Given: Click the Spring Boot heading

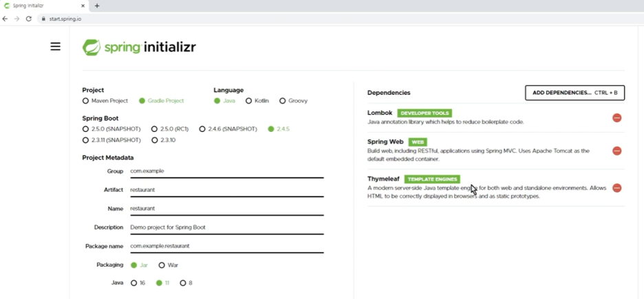Looking at the screenshot, I should tap(100, 118).
